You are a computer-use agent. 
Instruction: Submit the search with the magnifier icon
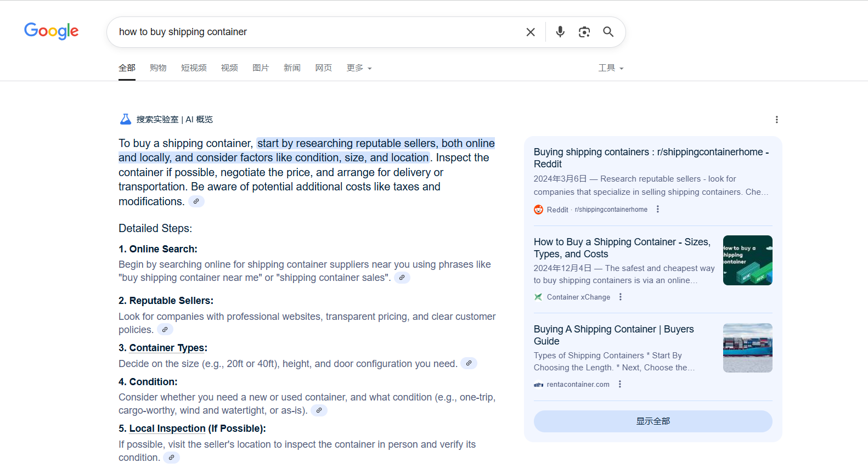(x=608, y=32)
